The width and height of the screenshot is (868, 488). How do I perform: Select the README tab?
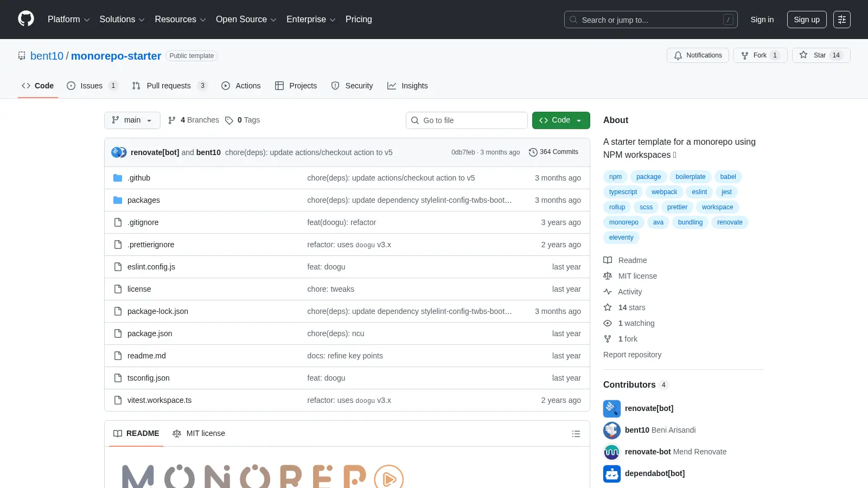click(136, 433)
